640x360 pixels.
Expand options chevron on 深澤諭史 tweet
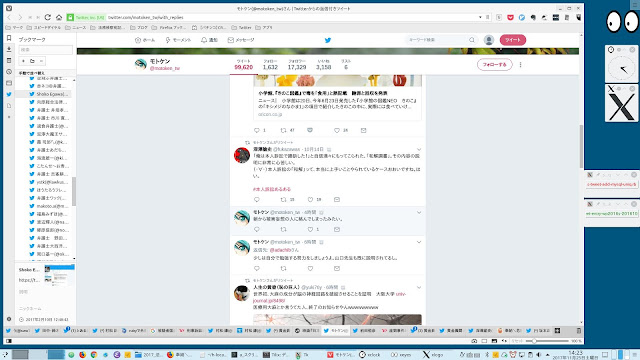point(419,150)
